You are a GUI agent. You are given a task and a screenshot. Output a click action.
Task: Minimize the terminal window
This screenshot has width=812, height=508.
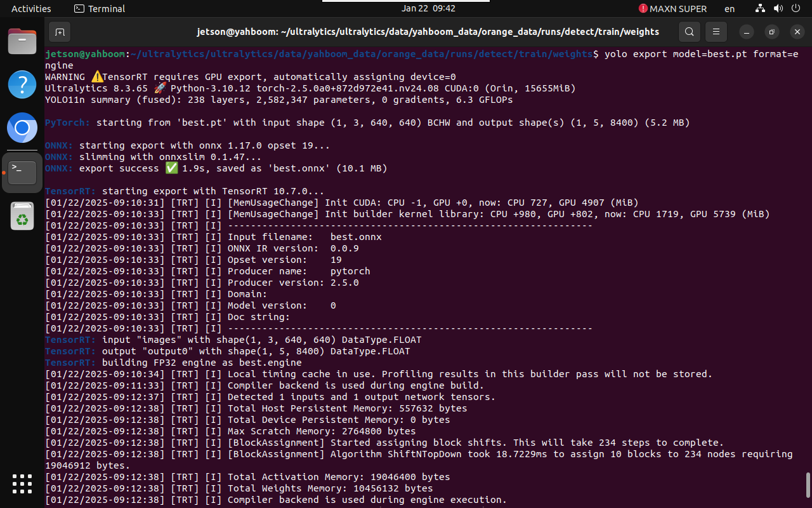(748, 32)
